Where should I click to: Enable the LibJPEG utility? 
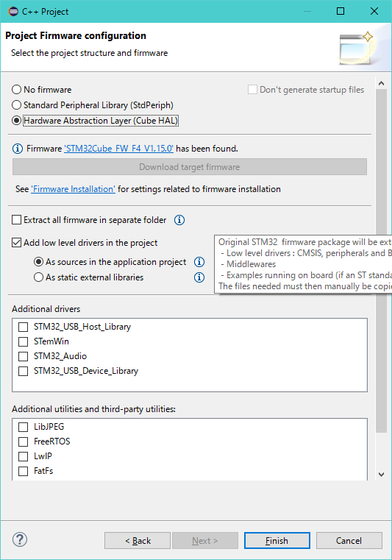click(24, 427)
